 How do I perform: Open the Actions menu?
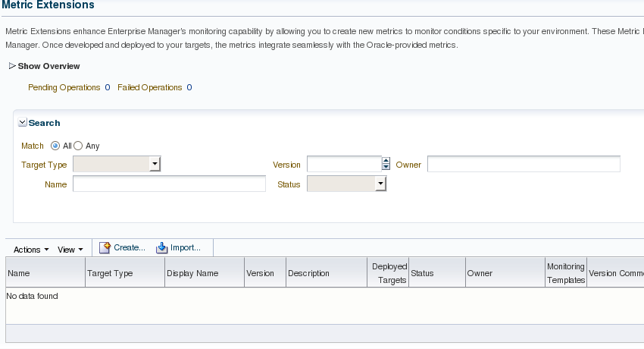tap(31, 249)
